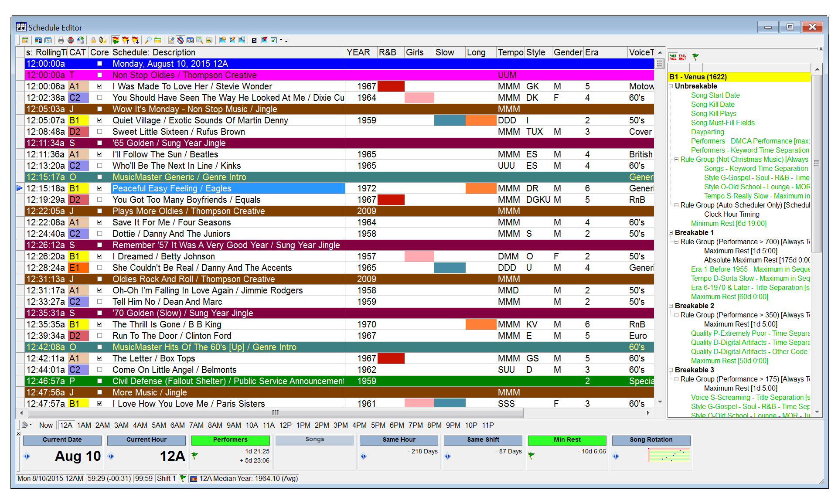Switch to the 3PM hour tab
This screenshot has height=504, width=838.
click(340, 425)
